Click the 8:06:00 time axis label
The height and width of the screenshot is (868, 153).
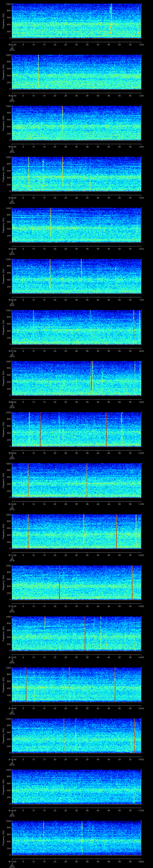(12, 300)
